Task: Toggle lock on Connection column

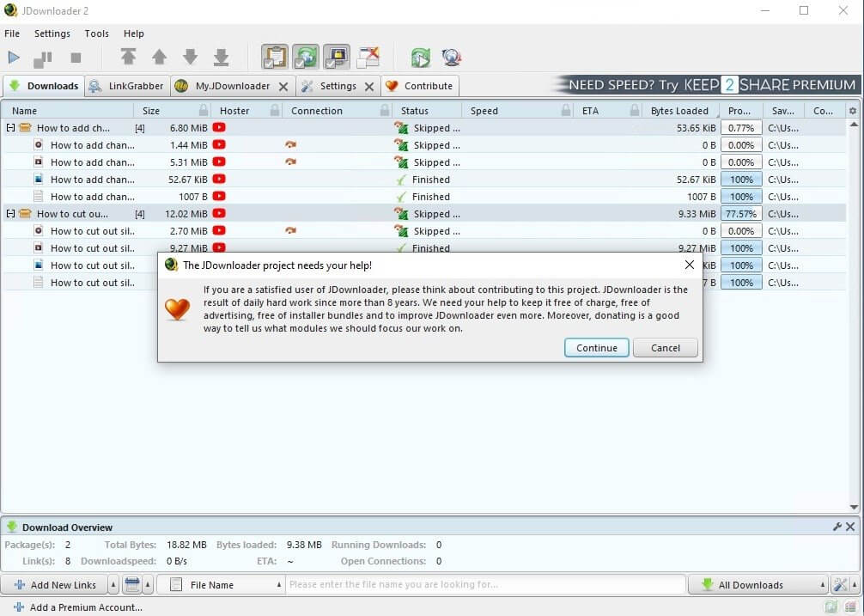Action: [385, 110]
